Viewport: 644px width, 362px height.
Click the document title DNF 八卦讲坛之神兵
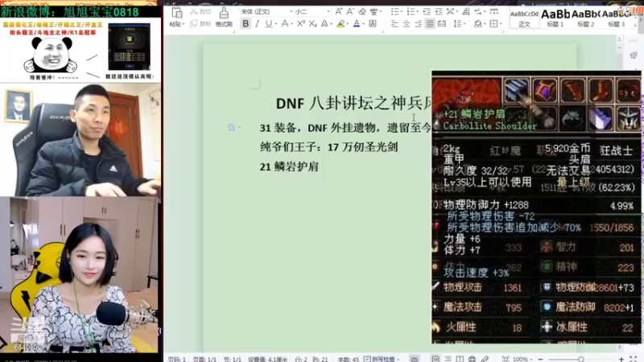click(x=353, y=104)
